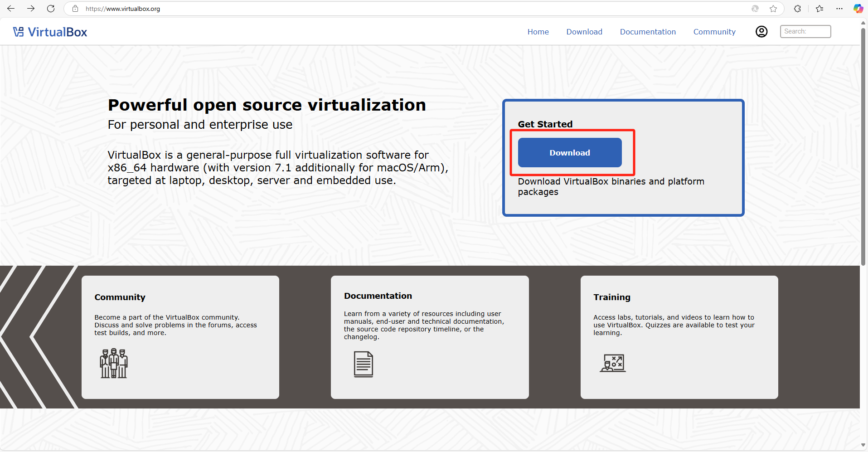
Task: Go to Home in navigation
Action: pyautogui.click(x=538, y=32)
